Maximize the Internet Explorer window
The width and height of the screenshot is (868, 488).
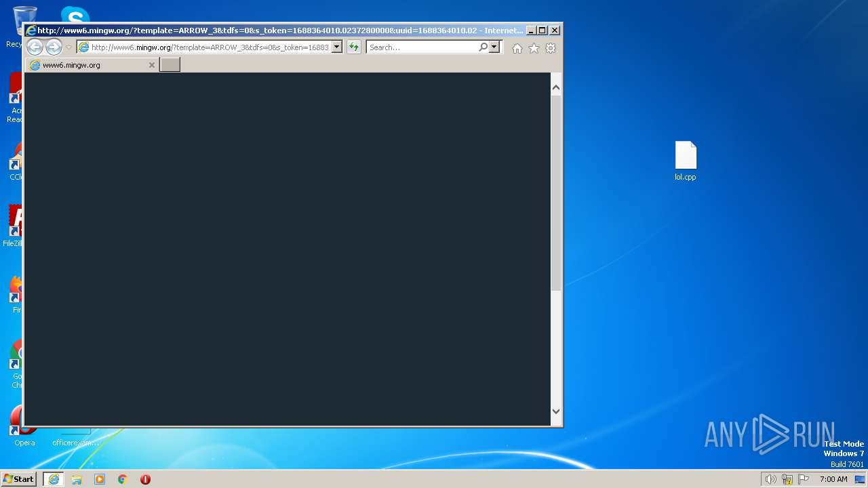click(x=542, y=30)
